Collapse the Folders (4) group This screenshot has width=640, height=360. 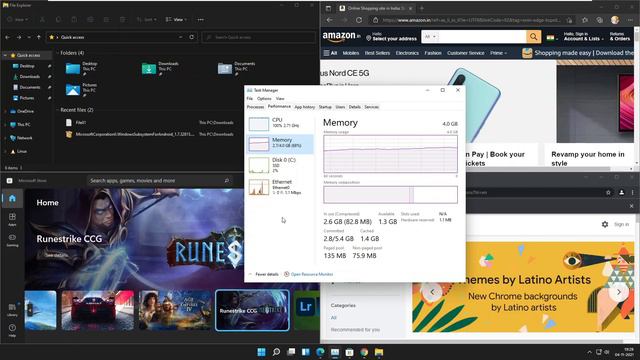pyautogui.click(x=57, y=53)
